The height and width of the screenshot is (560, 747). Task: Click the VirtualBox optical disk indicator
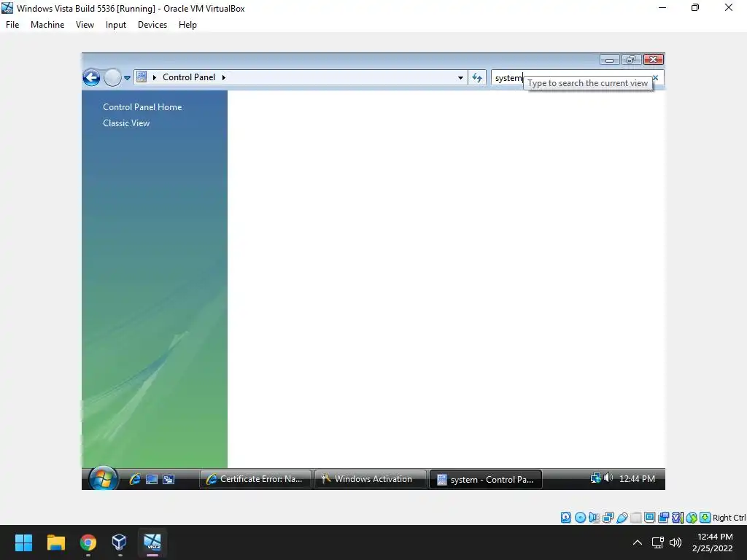pos(580,517)
